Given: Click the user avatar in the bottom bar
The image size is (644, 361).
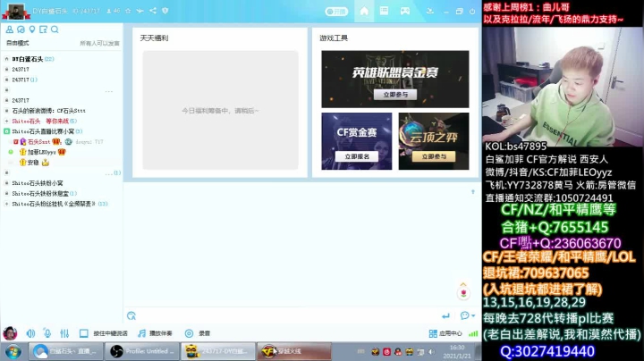Looking at the screenshot, I should 10,333.
